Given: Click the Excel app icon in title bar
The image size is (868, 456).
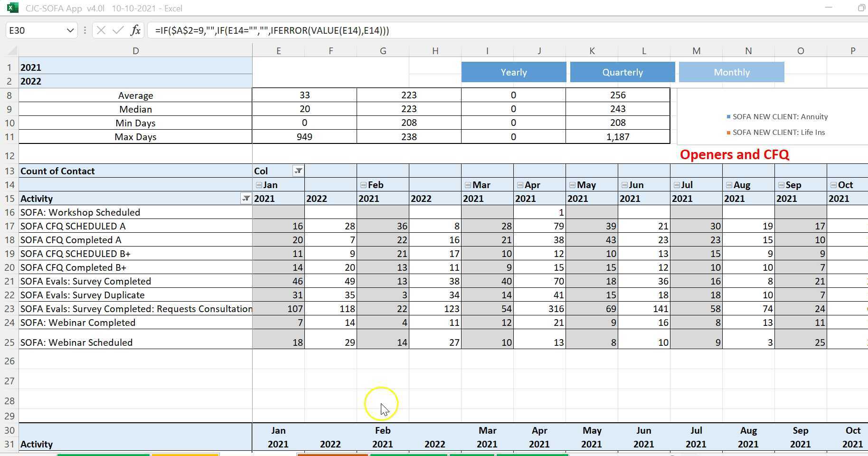Looking at the screenshot, I should coord(13,8).
